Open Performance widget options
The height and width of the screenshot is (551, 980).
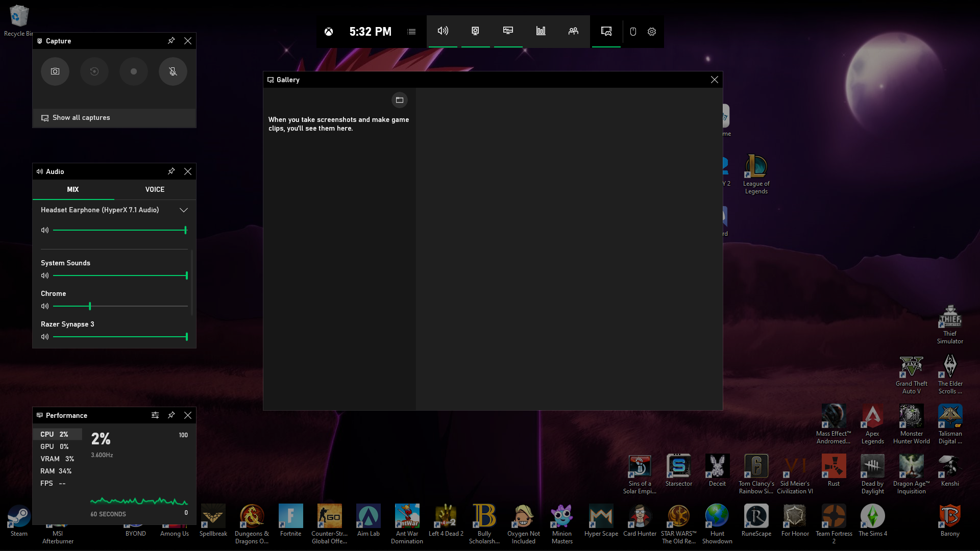pos(155,415)
